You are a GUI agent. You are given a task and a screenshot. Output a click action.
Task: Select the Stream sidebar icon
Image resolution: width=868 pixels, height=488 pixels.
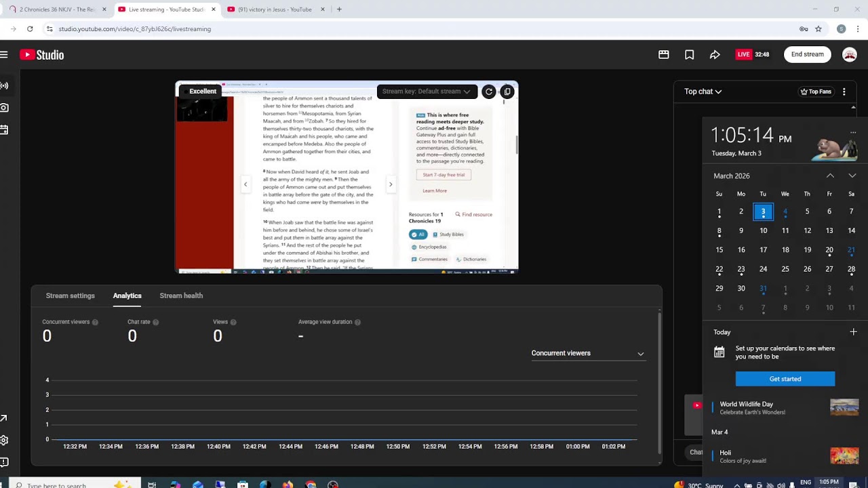(x=4, y=85)
